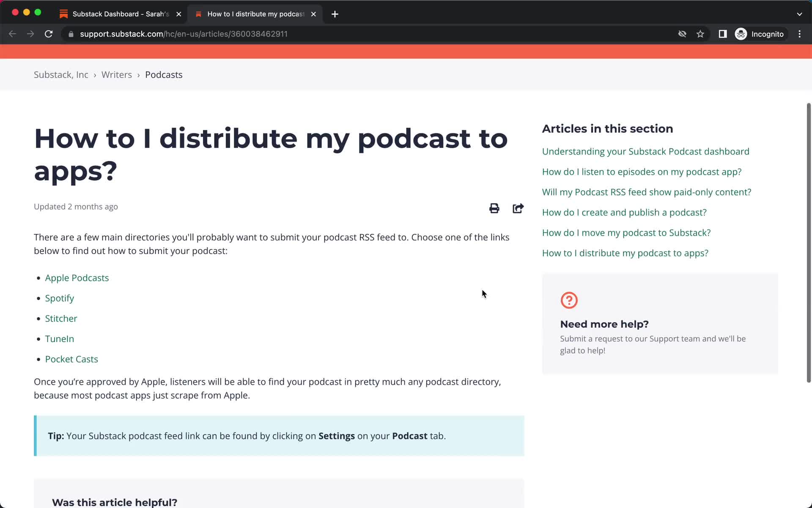Open the side panel icon
Viewport: 812px width, 508px height.
(723, 34)
